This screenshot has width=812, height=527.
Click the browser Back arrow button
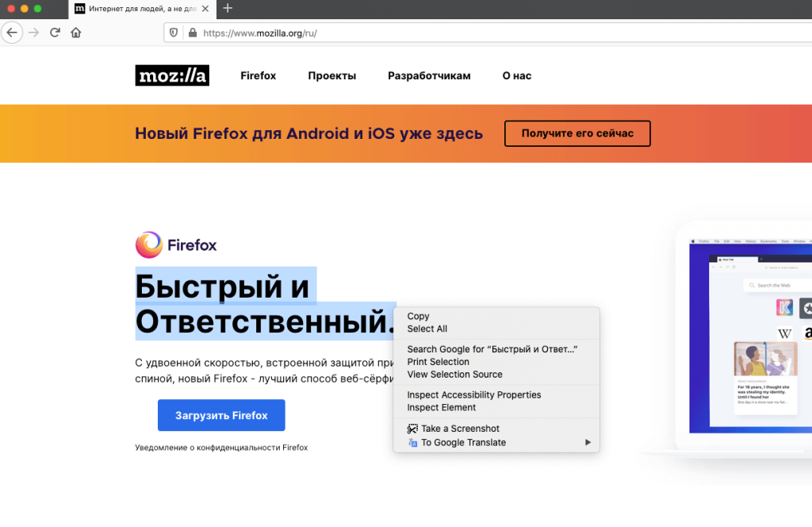[12, 33]
